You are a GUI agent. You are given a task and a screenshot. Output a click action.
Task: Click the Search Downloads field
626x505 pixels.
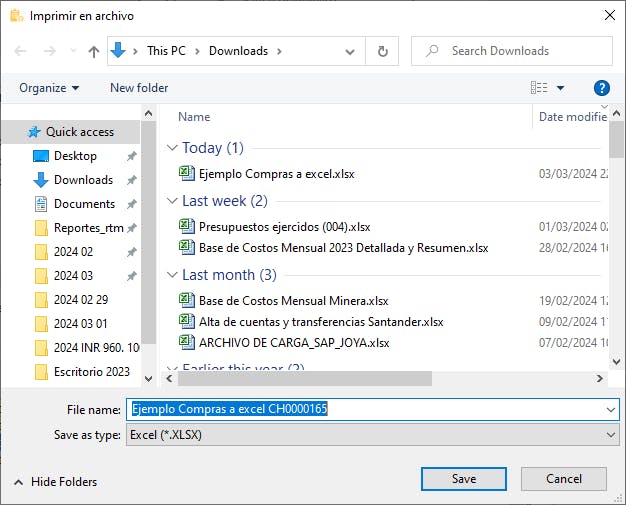tap(512, 51)
